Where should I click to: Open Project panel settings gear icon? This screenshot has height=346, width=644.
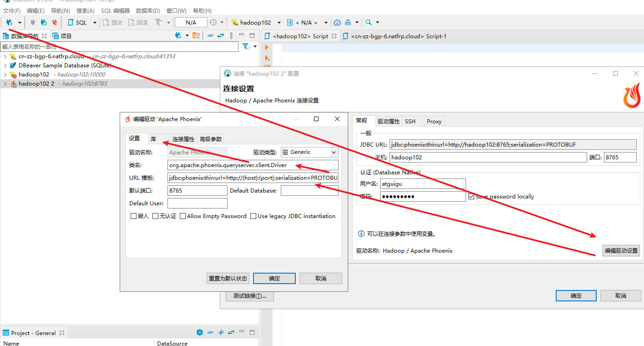click(199, 333)
